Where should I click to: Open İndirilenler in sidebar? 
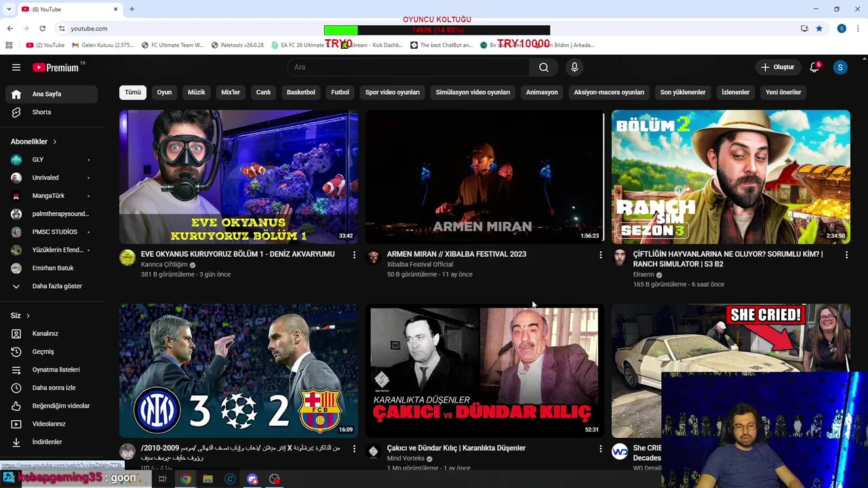[52, 442]
